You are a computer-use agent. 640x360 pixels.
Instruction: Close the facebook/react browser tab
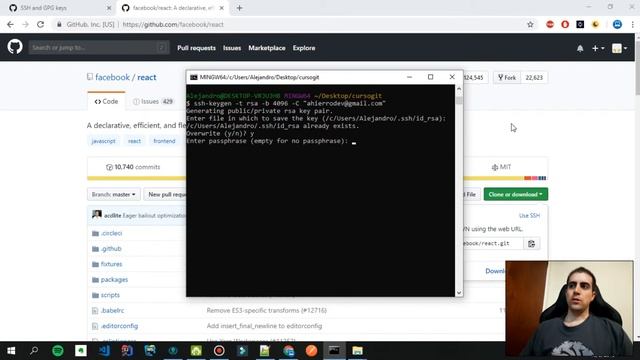[222, 8]
